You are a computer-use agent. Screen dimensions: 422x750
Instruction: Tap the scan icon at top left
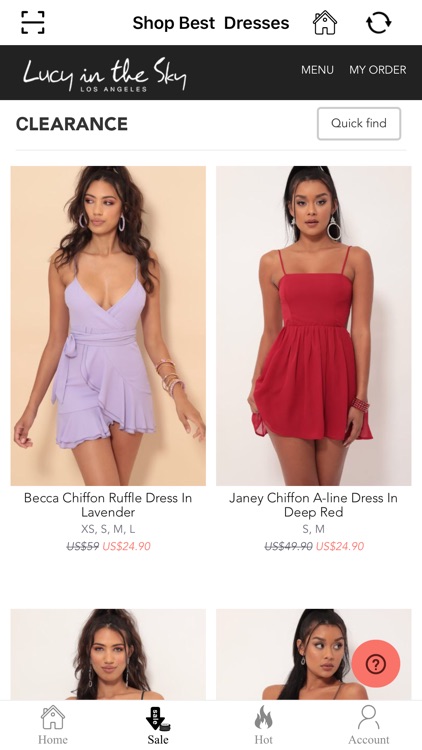[x=33, y=22]
